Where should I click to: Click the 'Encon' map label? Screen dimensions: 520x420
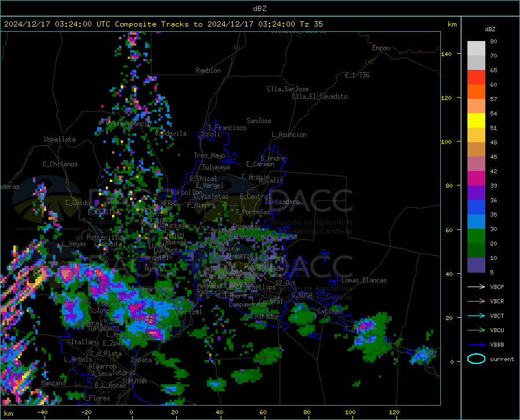click(x=381, y=48)
